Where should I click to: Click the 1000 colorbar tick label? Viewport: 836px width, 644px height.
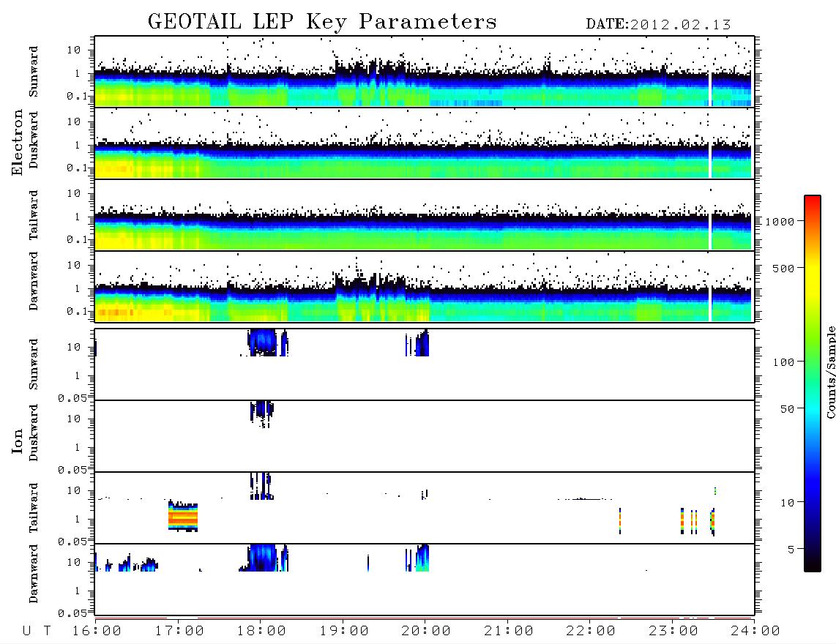[x=780, y=222]
